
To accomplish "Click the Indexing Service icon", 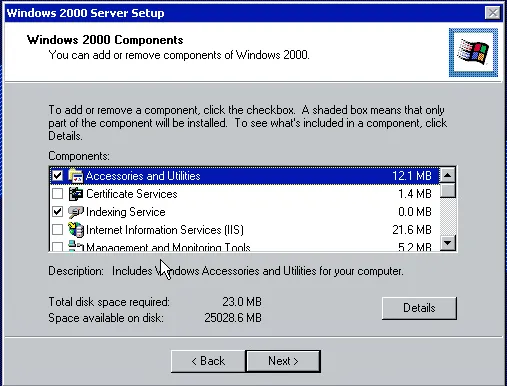I will click(76, 212).
